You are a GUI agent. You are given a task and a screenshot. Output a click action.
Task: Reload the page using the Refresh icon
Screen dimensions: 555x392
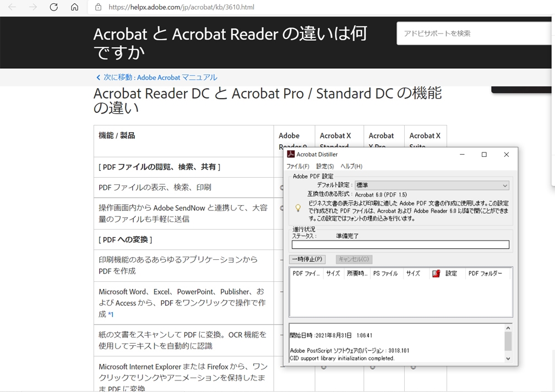[x=53, y=8]
